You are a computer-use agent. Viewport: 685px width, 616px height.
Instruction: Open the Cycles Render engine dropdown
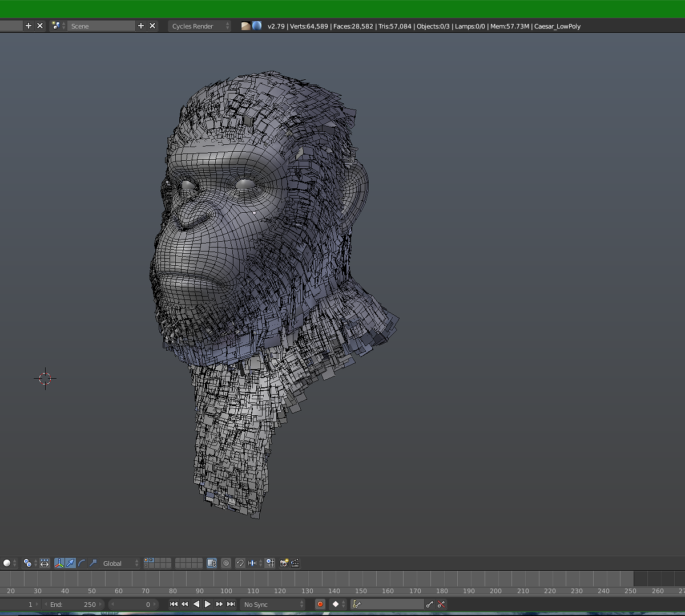pos(200,26)
